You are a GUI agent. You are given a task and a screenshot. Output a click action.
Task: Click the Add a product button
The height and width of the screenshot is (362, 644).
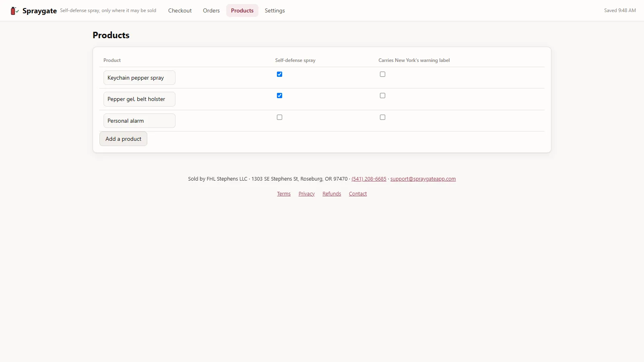pos(123,139)
